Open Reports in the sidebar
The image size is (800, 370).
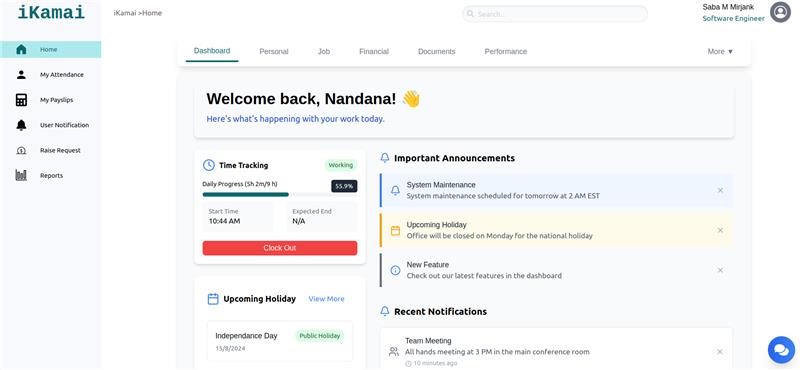[x=51, y=176]
